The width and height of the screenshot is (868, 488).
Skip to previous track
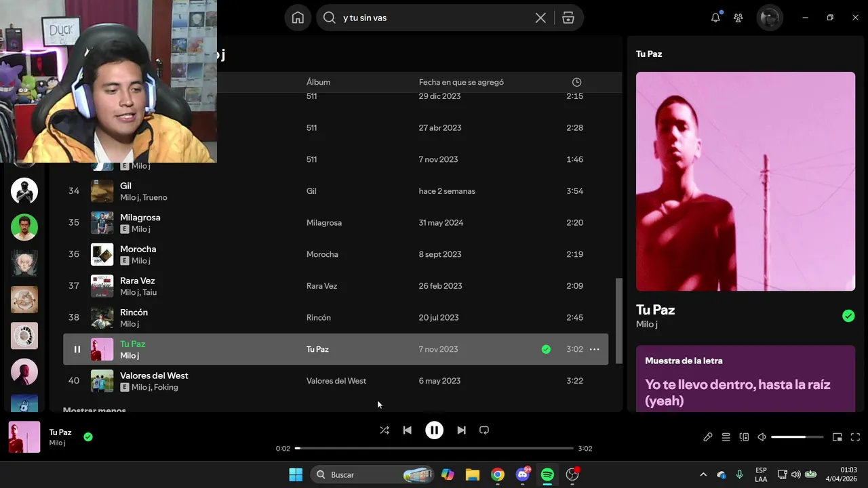[x=407, y=430]
